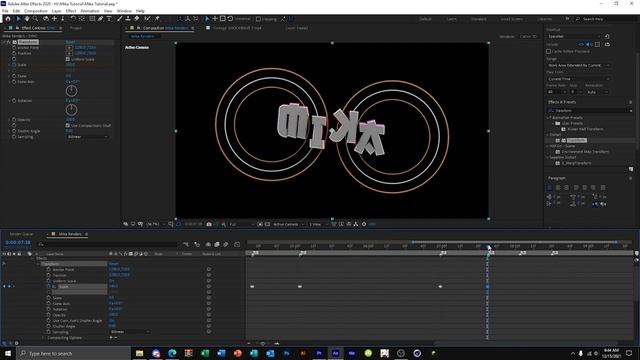Screen dimensions: 640x360
Task: Open Sampling Bilinear dropdown in Effect Controls
Action: (x=88, y=137)
